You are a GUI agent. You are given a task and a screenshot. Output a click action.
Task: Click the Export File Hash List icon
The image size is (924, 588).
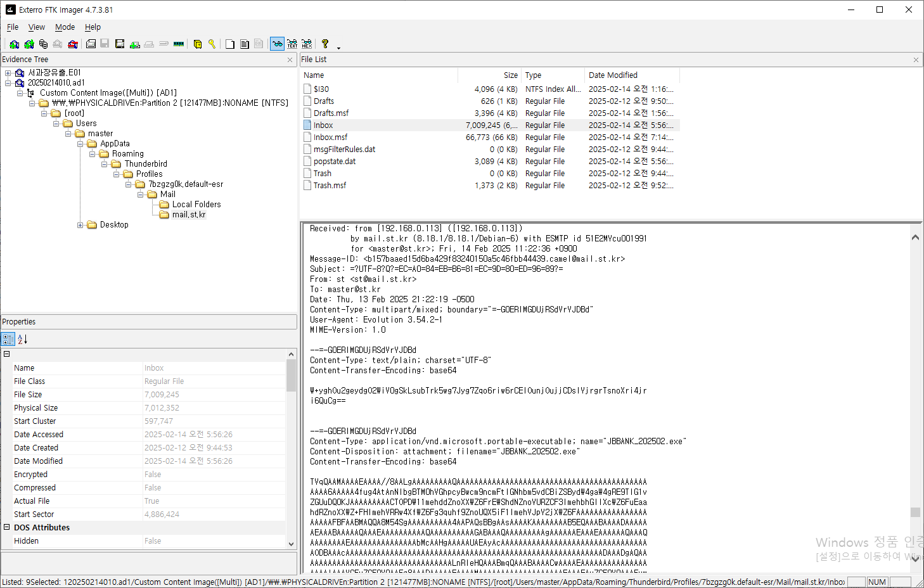[244, 44]
